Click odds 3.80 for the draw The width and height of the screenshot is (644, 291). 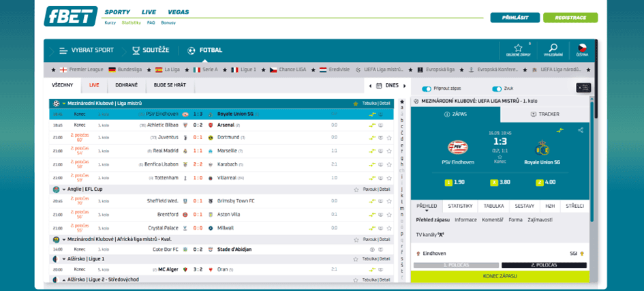click(x=500, y=182)
